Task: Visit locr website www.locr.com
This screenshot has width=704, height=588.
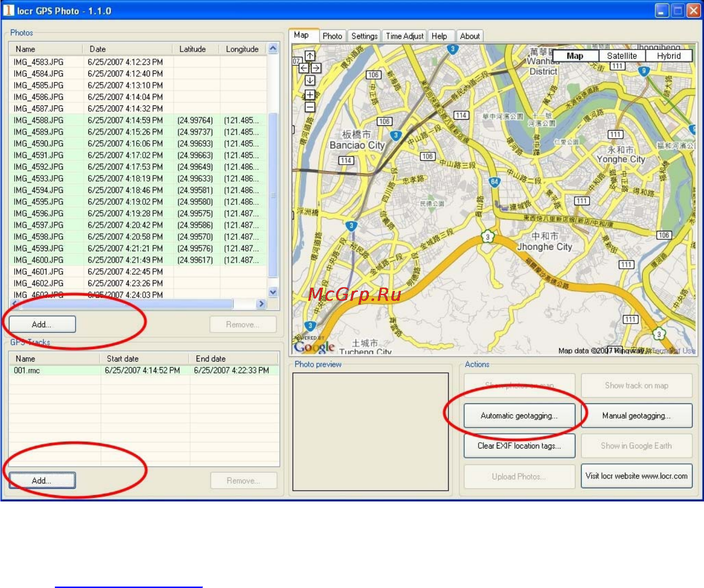Action: (636, 476)
